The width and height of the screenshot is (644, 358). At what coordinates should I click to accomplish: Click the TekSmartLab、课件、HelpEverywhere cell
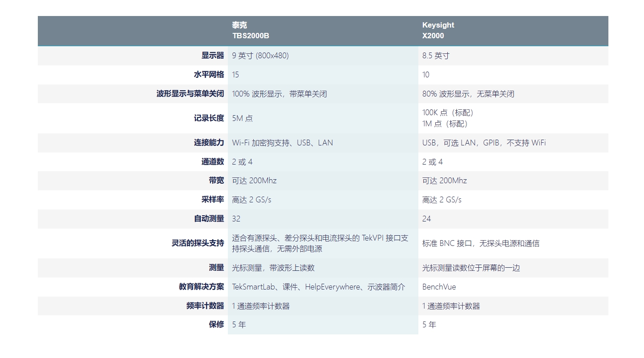tap(319, 287)
